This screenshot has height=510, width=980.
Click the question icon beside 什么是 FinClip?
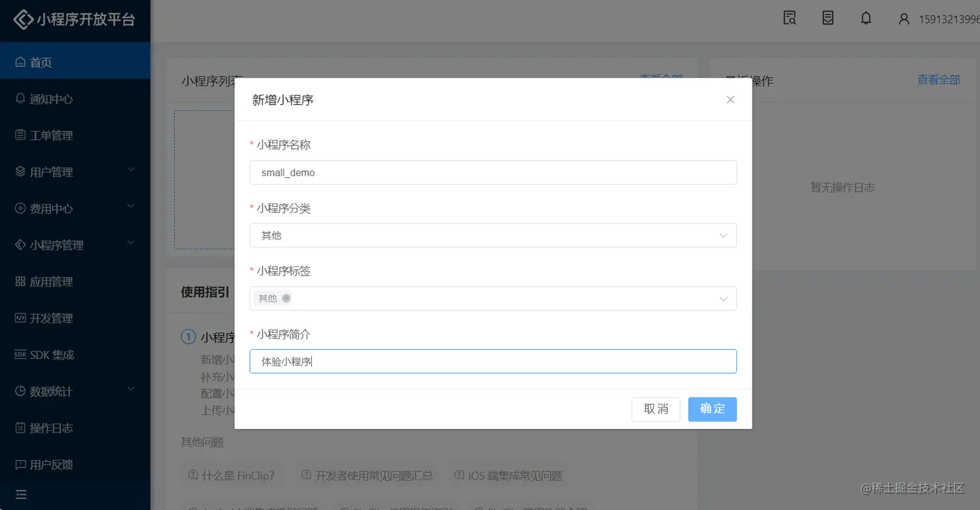pos(192,476)
